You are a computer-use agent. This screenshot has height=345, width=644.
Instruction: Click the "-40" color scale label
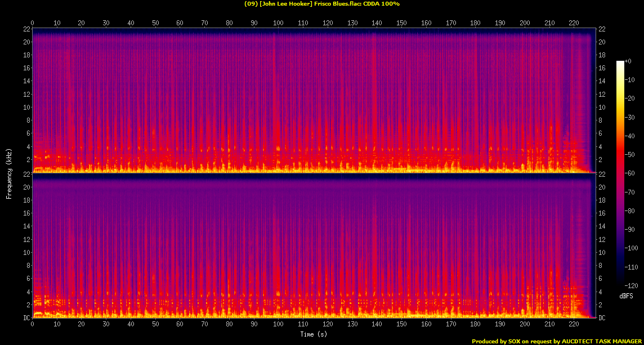point(629,136)
